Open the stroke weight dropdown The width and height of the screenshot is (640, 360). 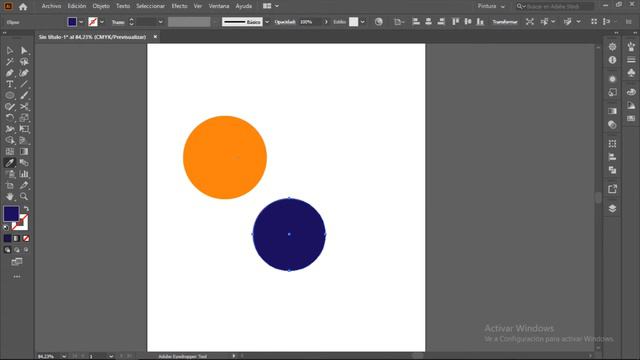[x=160, y=22]
